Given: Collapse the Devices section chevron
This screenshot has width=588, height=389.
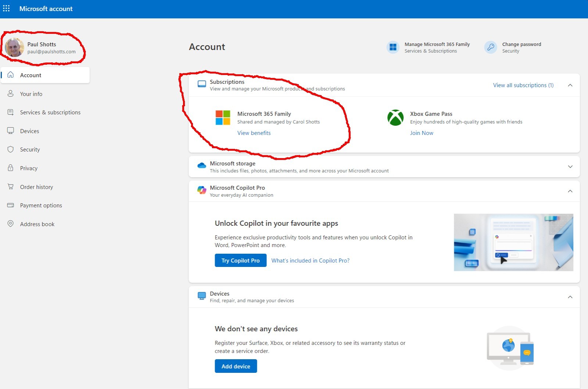Looking at the screenshot, I should [570, 297].
